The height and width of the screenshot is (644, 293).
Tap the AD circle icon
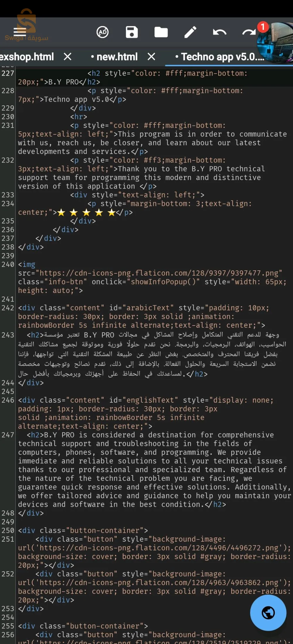click(x=103, y=32)
